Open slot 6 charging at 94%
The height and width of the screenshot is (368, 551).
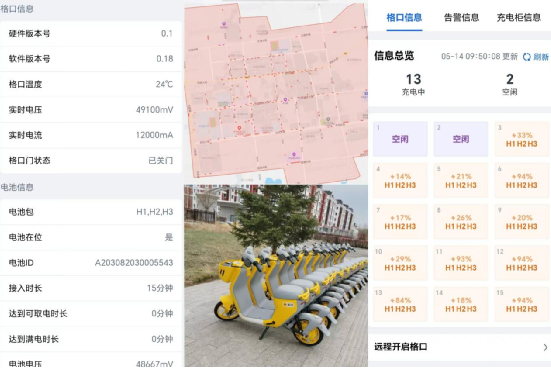click(x=521, y=180)
